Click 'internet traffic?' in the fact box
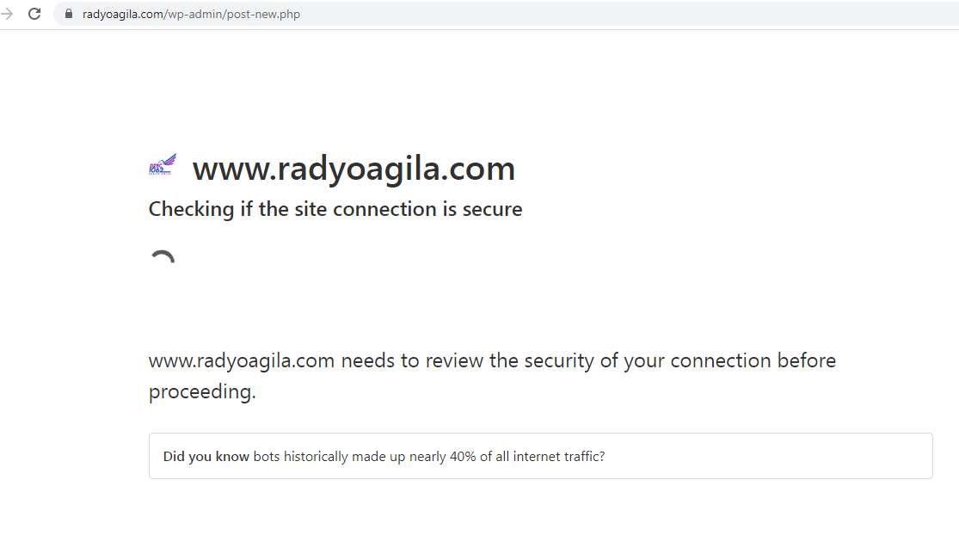This screenshot has height=560, width=959. (x=559, y=457)
